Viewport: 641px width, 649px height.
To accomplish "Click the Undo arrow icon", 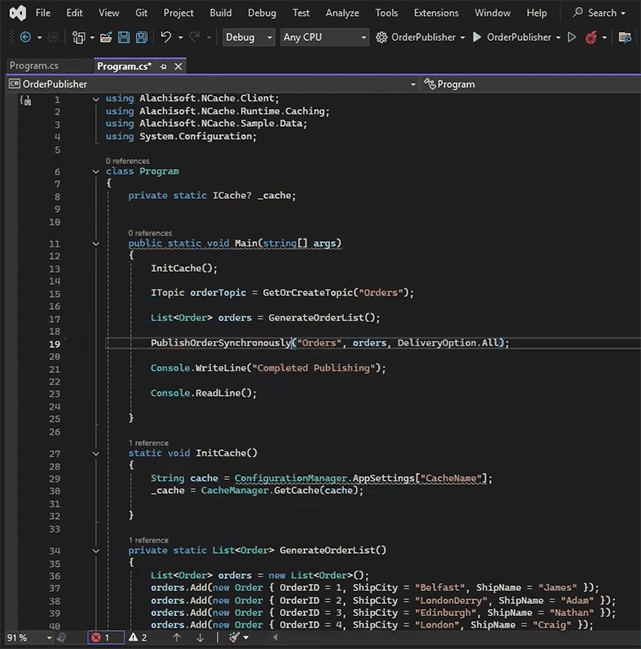I will coord(166,37).
